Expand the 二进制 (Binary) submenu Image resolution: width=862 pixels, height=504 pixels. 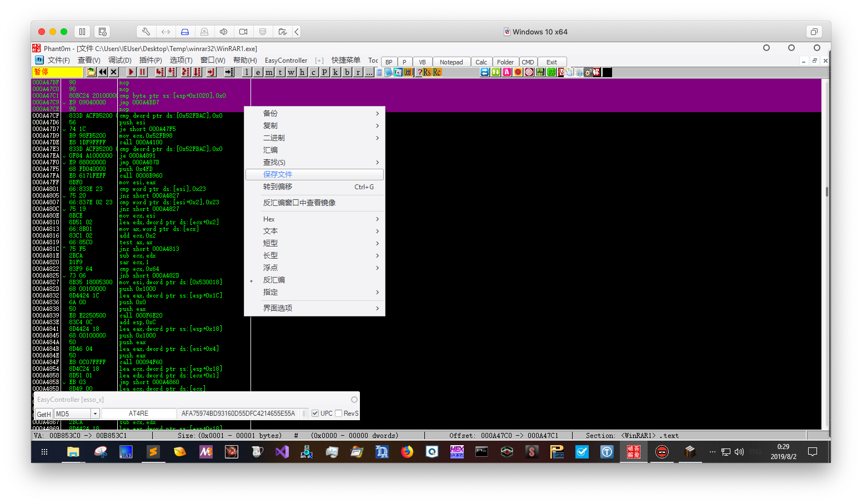pos(314,138)
